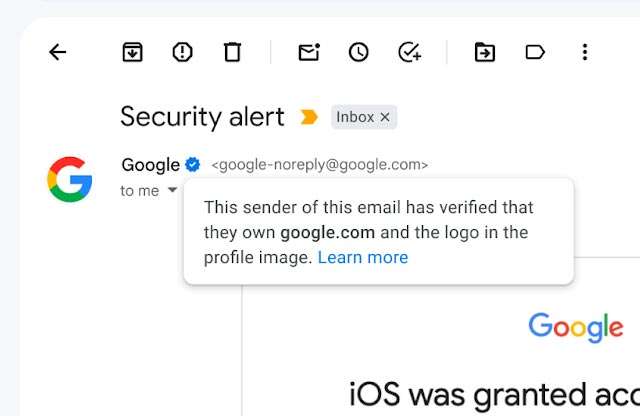Open the Move to folder icon
Viewport: 640px width, 416px height.
click(485, 53)
